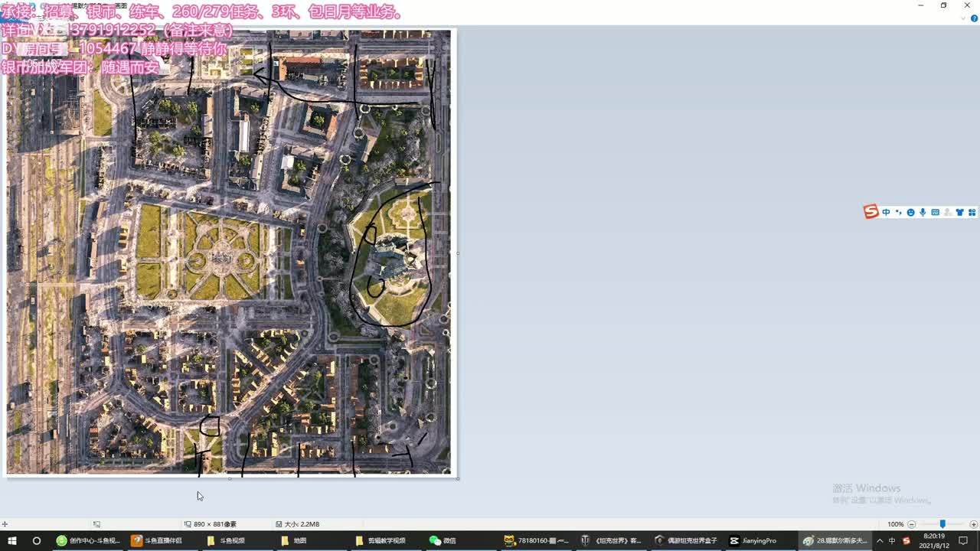Toggle Sogou punctuation mode
The image size is (980, 551).
tap(898, 213)
